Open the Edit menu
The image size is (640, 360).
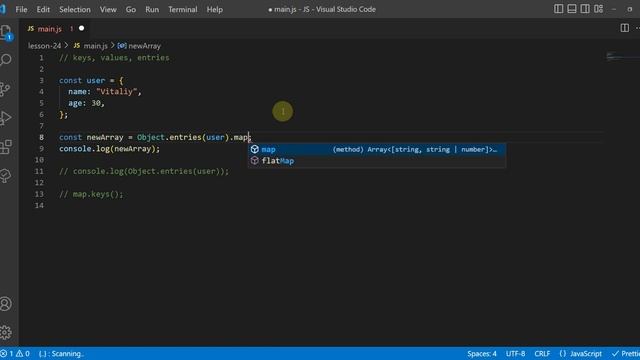tap(43, 9)
